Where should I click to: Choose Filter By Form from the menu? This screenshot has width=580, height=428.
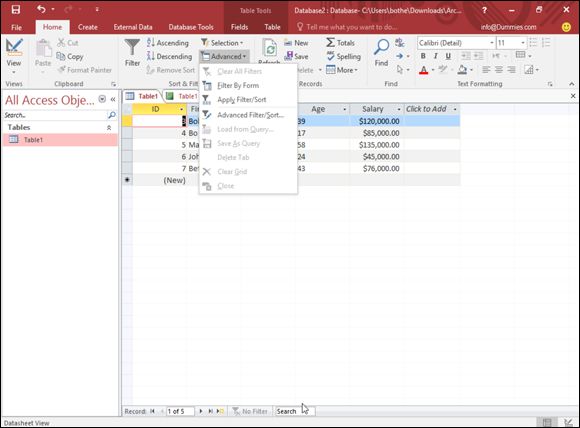[x=248, y=85]
